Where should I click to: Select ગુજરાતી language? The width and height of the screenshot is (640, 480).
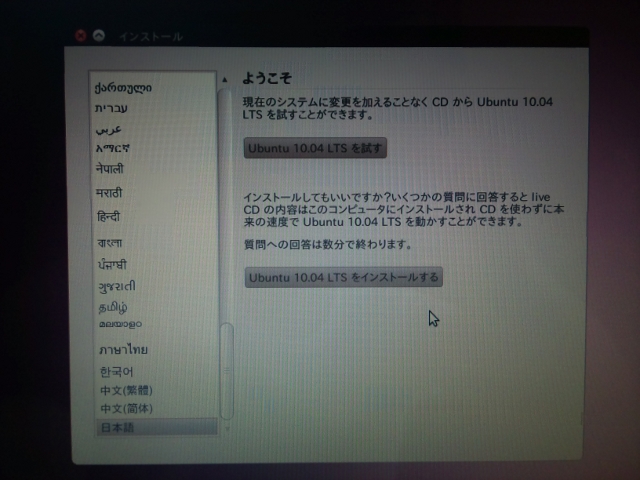pyautogui.click(x=117, y=286)
